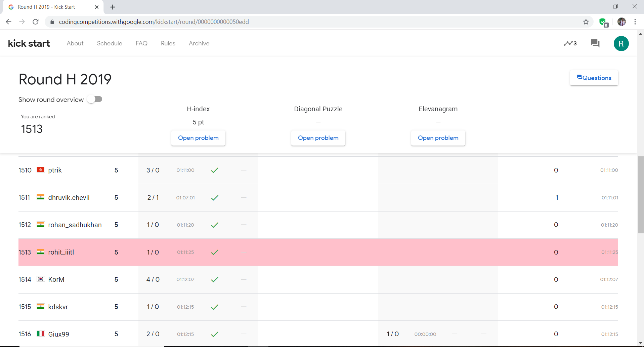The image size is (644, 347).
Task: Click rank 1516 in the scoreboard
Action: [25, 334]
